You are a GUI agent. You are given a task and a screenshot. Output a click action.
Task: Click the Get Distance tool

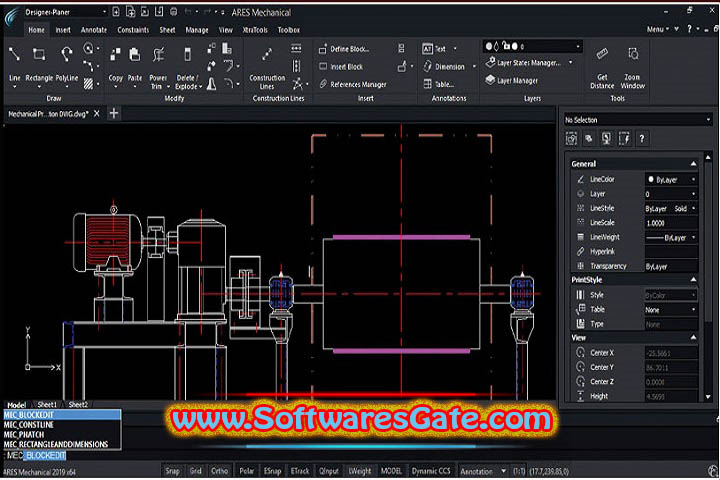tap(602, 67)
